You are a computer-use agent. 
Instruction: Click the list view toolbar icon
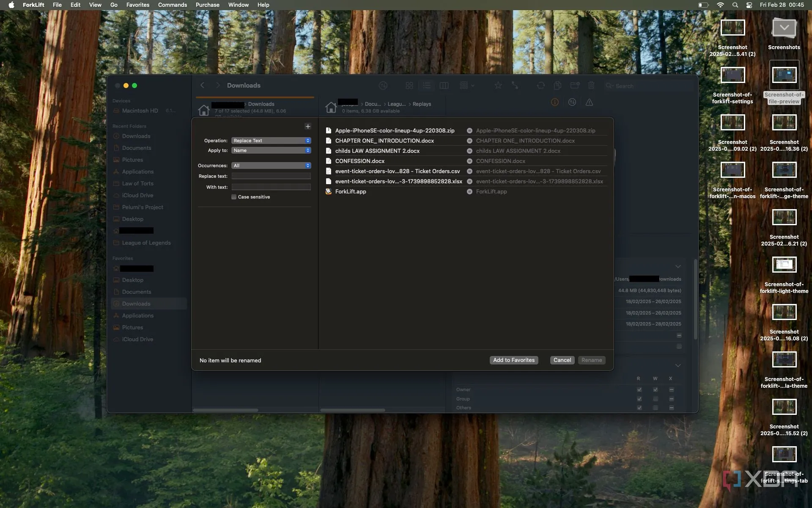pyautogui.click(x=426, y=86)
